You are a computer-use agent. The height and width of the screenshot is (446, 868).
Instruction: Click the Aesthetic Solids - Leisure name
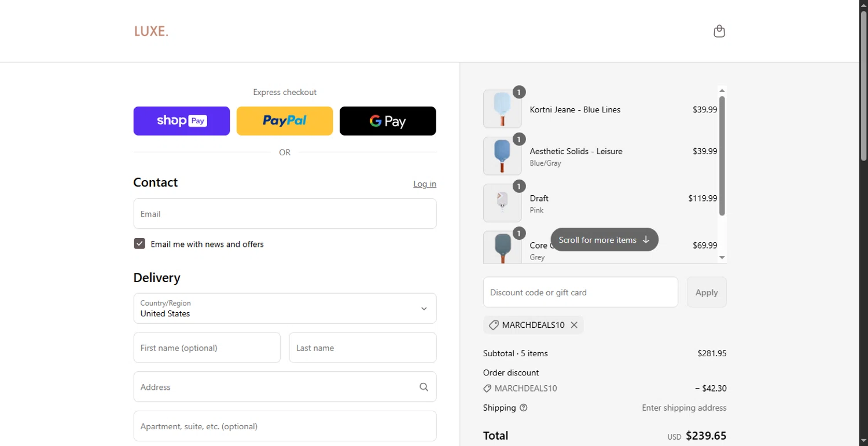(576, 151)
